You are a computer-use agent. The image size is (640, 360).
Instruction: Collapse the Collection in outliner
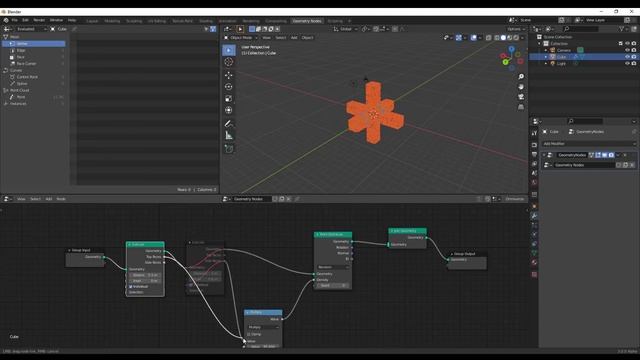pyautogui.click(x=540, y=43)
